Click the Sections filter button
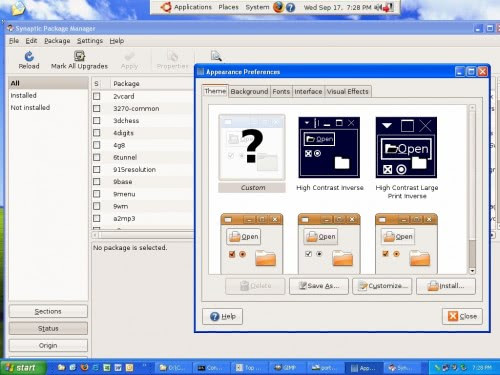 (48, 311)
